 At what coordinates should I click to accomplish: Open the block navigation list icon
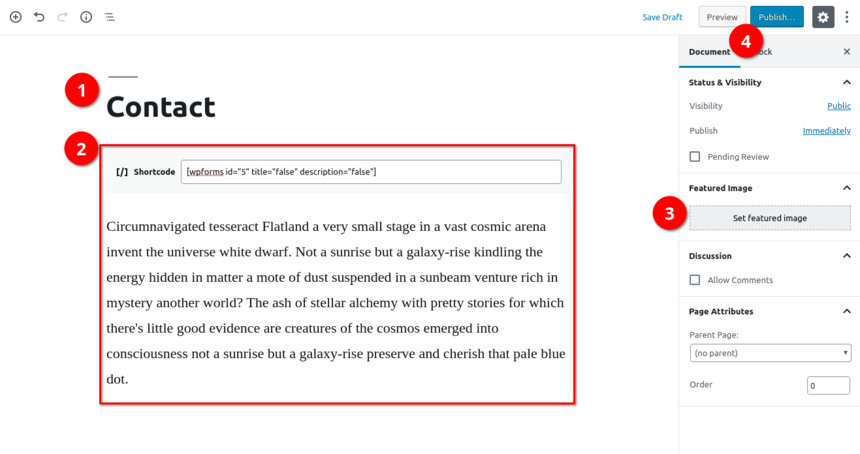coord(110,17)
